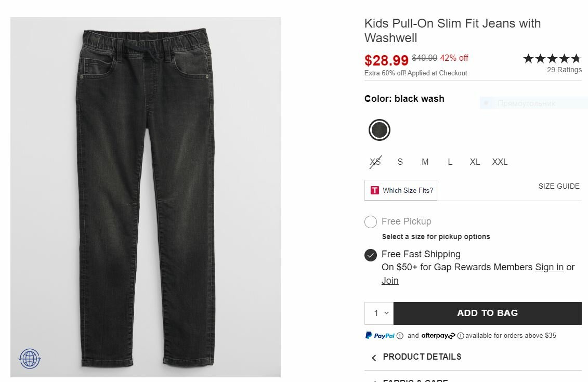
Task: Click the globe 360 view icon
Action: click(x=30, y=359)
